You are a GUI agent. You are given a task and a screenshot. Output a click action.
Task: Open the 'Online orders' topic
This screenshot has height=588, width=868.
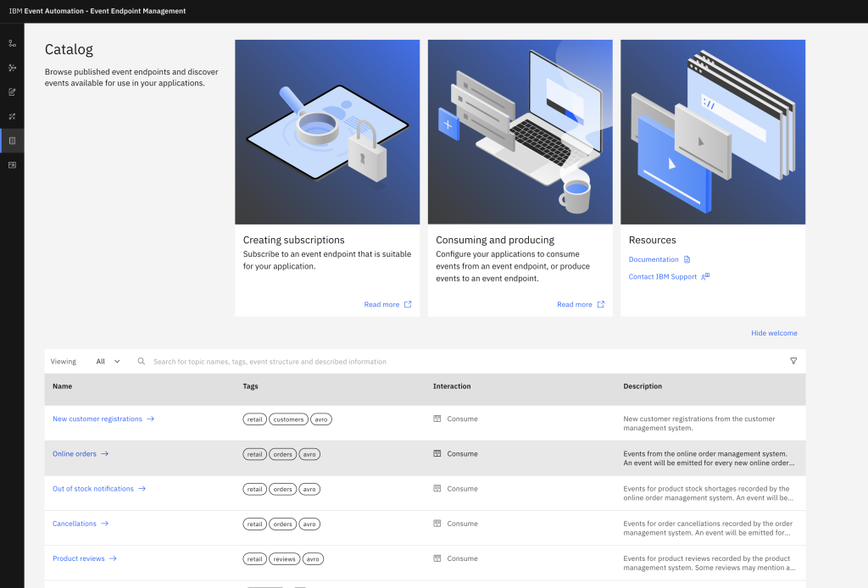[73, 453]
